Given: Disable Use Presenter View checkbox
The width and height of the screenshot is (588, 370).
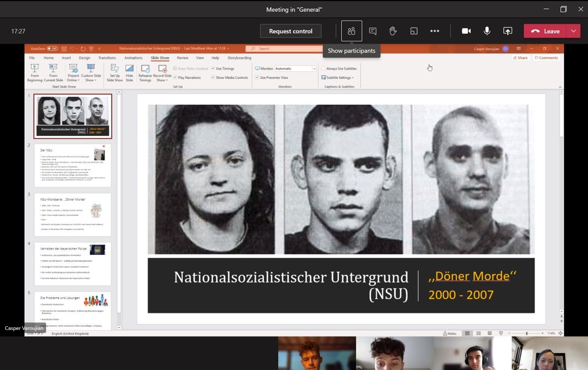Looking at the screenshot, I should [257, 77].
